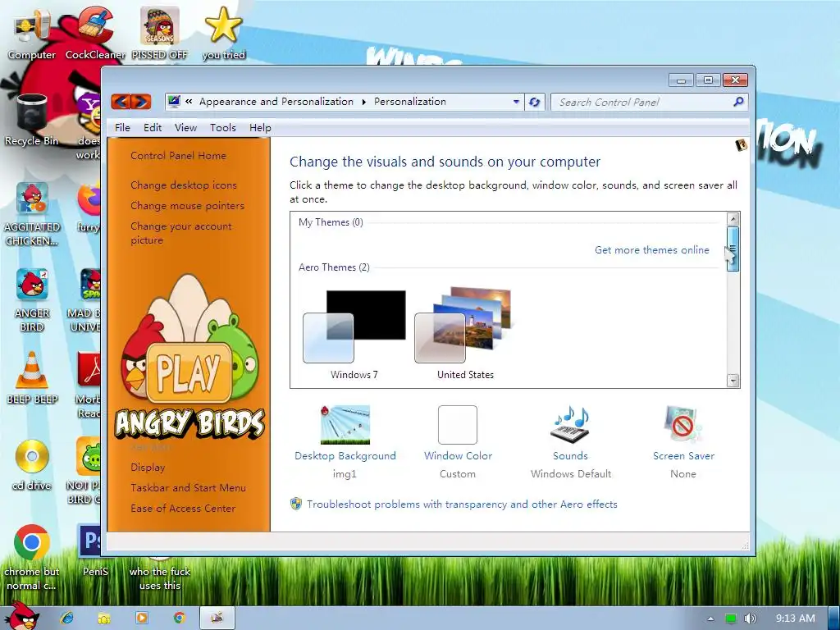The height and width of the screenshot is (630, 840).
Task: Click the Personalization breadcrumb segment
Action: click(410, 101)
